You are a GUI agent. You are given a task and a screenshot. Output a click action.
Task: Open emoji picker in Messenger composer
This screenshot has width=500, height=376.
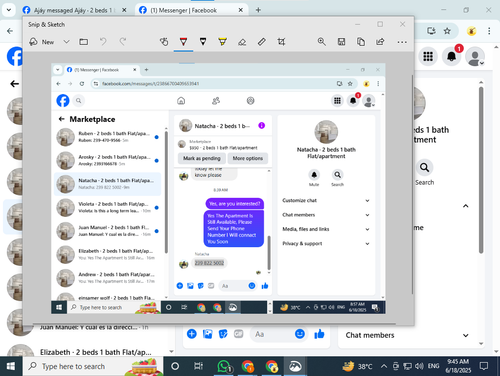(x=300, y=334)
